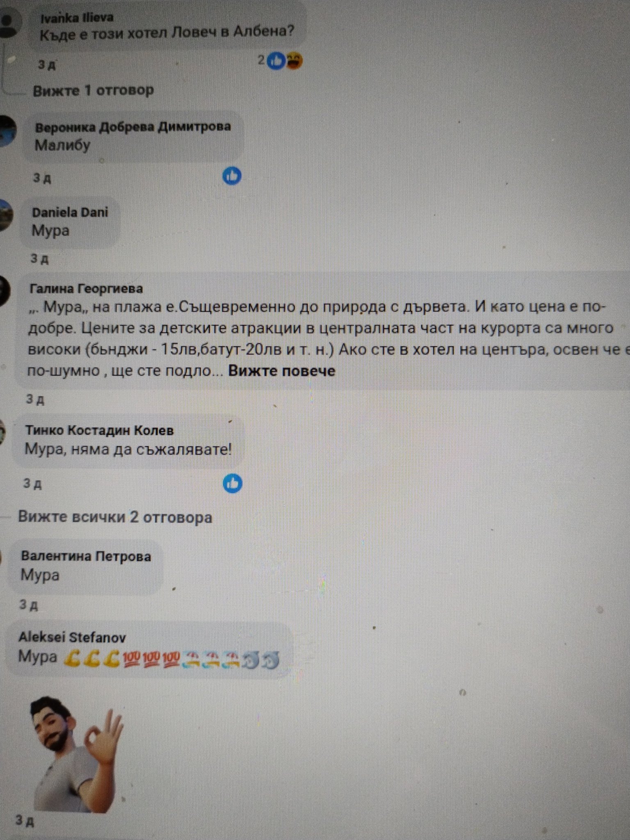Click like icon under Вероника Добрева Димитрова's comment
The image size is (630, 840).
232,176
